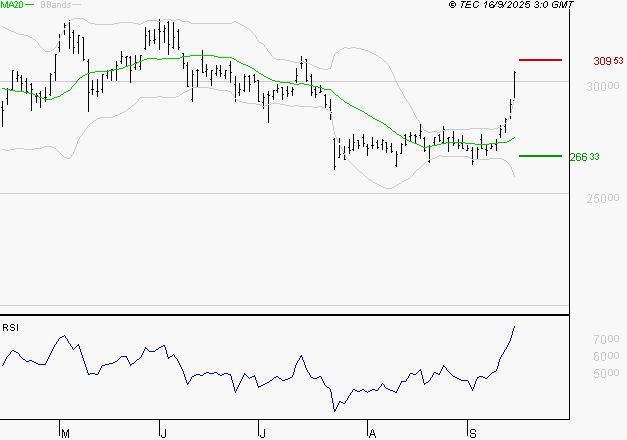The height and width of the screenshot is (440, 627).
Task: Click the RSI line peak at far right
Action: [x=515, y=327]
